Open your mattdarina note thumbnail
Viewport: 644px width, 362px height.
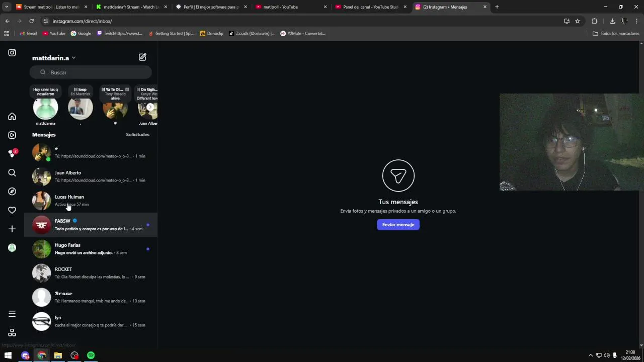[x=45, y=108]
